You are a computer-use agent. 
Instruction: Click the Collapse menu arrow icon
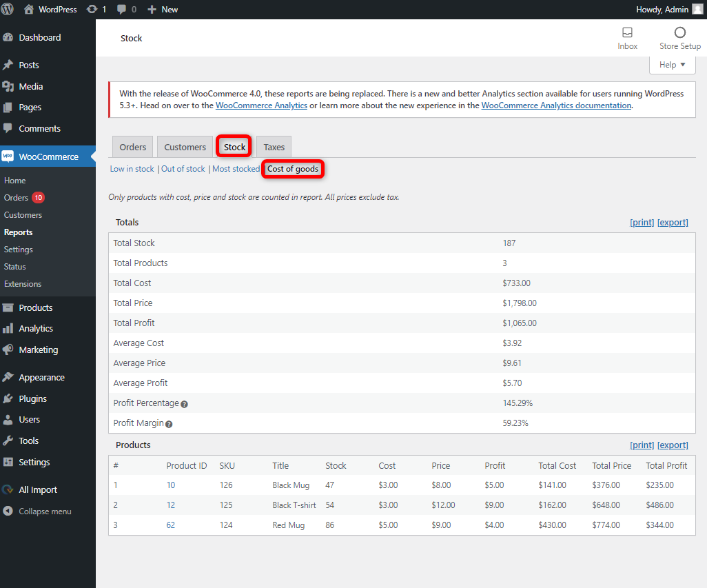coord(8,511)
